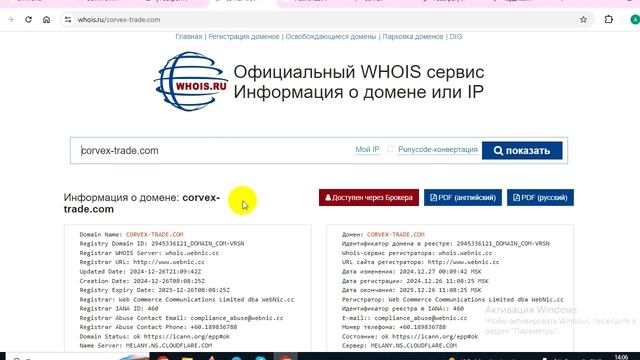Click the Дата регистрации: 2024.12.26 line
The width and height of the screenshot is (640, 360).
pyautogui.click(x=415, y=281)
